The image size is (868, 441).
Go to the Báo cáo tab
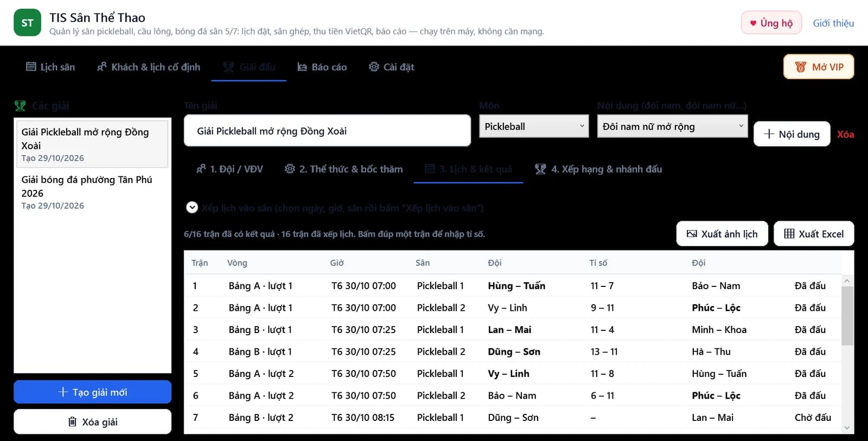pyautogui.click(x=322, y=67)
